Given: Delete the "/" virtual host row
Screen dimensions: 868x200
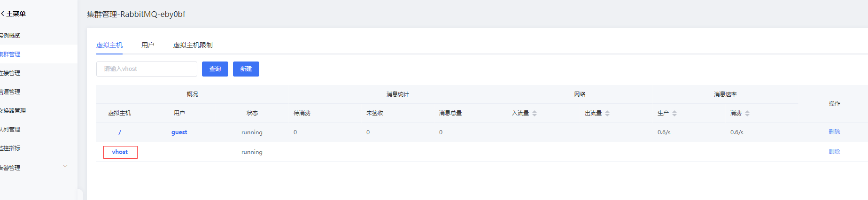Looking at the screenshot, I should [x=834, y=132].
